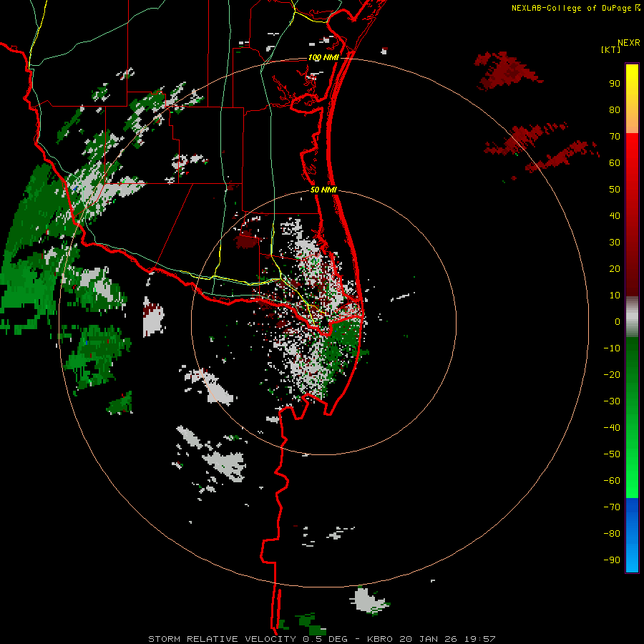Click the blue band of the color bar

[x=632, y=535]
